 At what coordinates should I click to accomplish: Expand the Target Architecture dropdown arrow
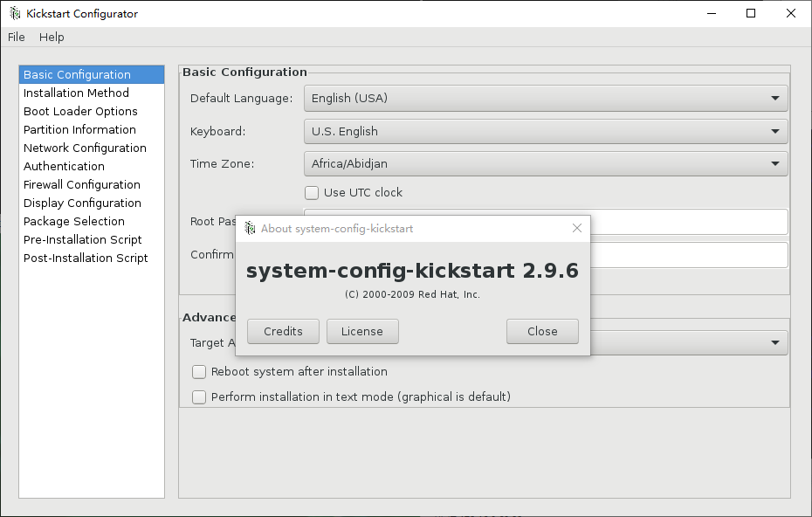point(774,342)
